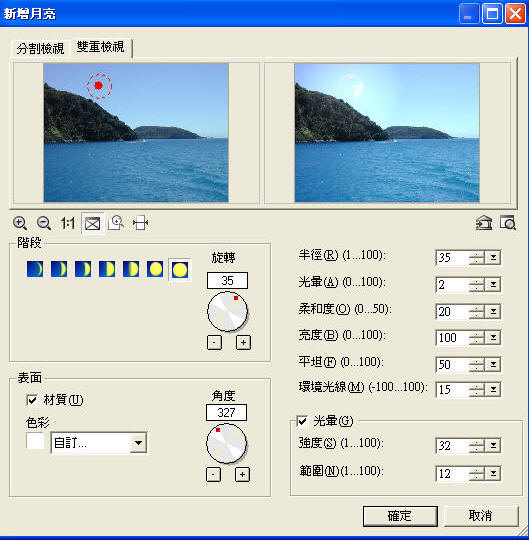529x541 pixels.
Task: Click the 確定 button
Action: [x=400, y=516]
